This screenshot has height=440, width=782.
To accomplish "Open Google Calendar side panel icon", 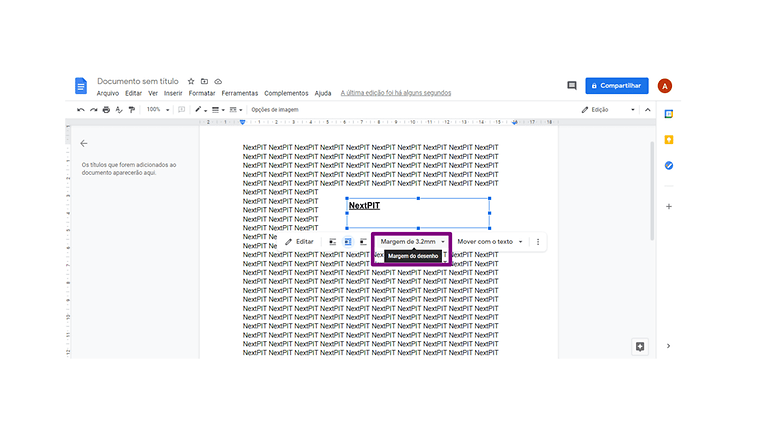I will tap(669, 114).
